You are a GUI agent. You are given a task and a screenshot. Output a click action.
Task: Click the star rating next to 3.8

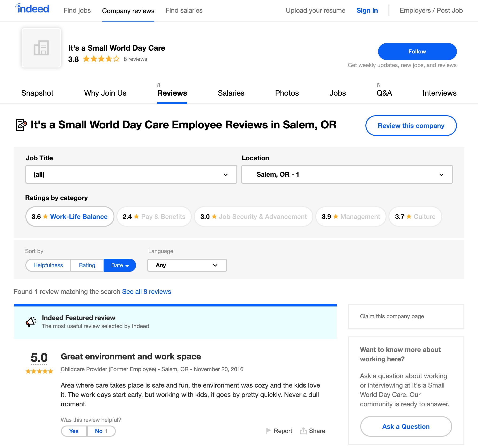pos(101,59)
